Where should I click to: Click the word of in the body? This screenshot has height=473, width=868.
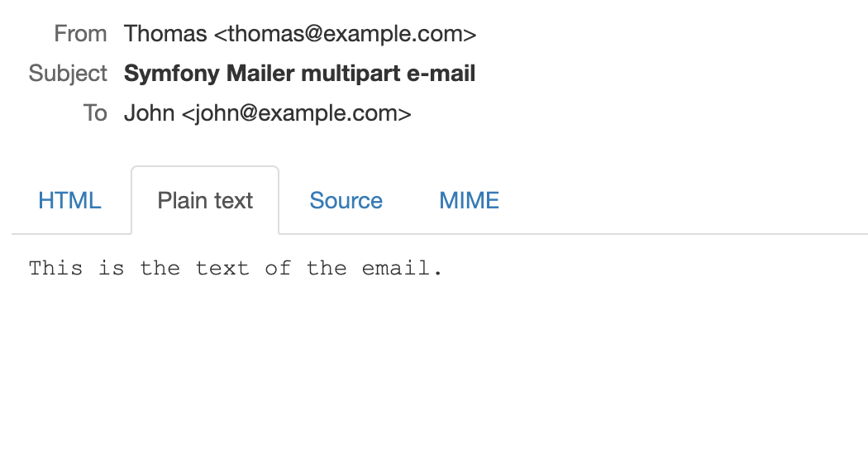click(x=278, y=268)
